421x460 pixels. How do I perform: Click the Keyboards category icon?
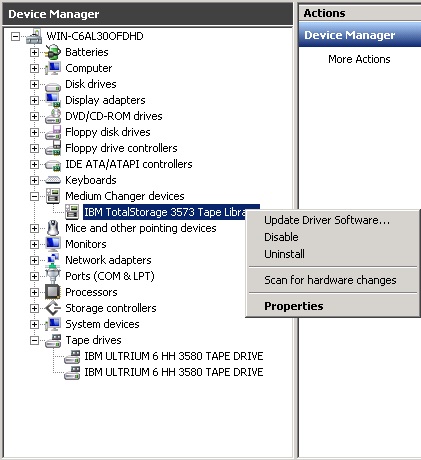pyautogui.click(x=53, y=180)
